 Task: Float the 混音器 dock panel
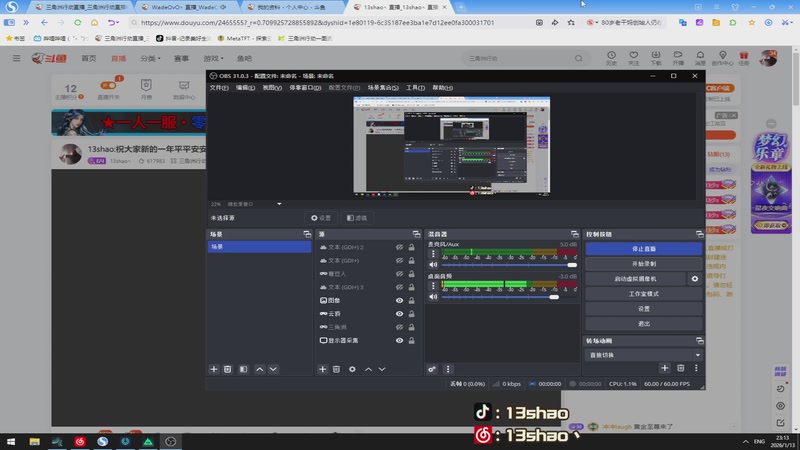point(574,234)
